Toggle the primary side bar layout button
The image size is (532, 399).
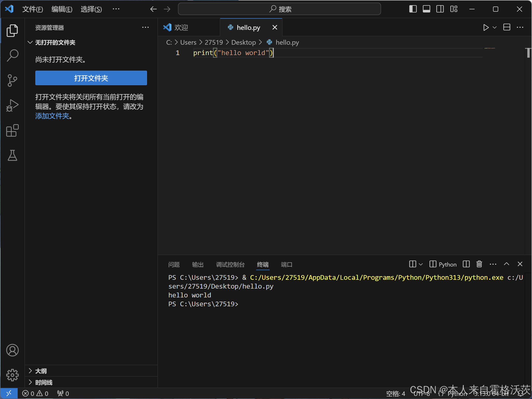[413, 9]
